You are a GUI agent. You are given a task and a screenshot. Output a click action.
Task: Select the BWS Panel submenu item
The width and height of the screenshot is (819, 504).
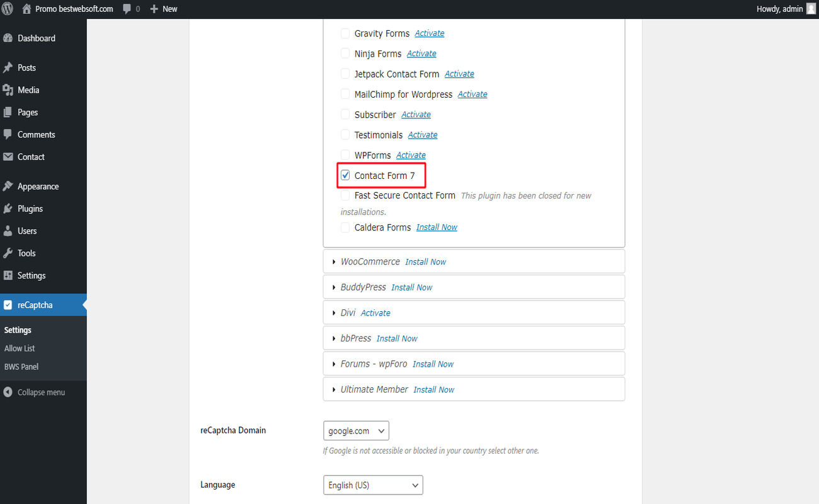21,367
